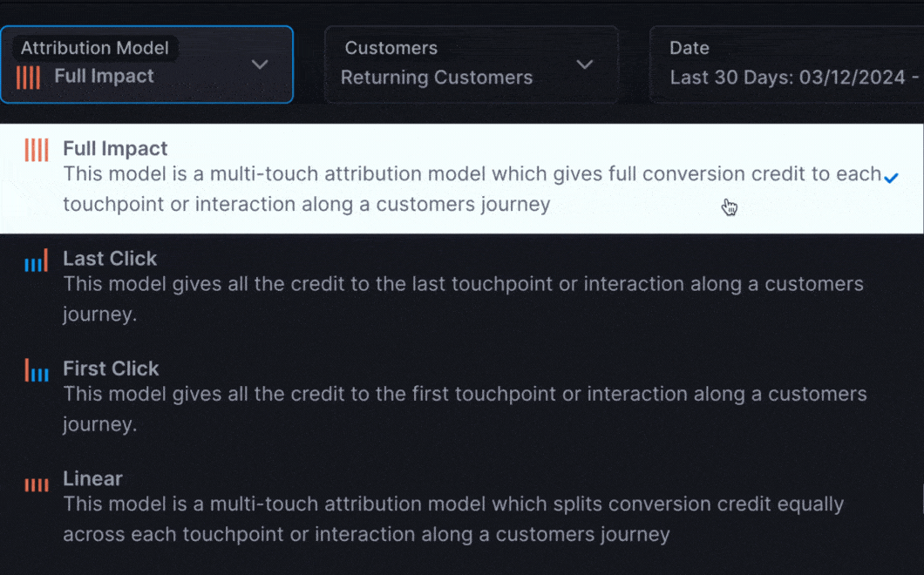924x575 pixels.
Task: Expand the Attribution Model dropdown chevron
Action: point(260,64)
